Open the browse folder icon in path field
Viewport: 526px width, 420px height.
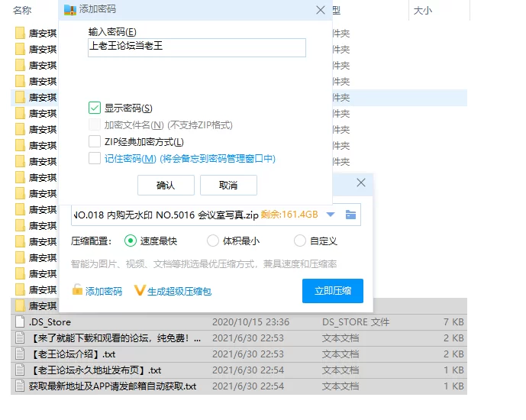pyautogui.click(x=350, y=215)
